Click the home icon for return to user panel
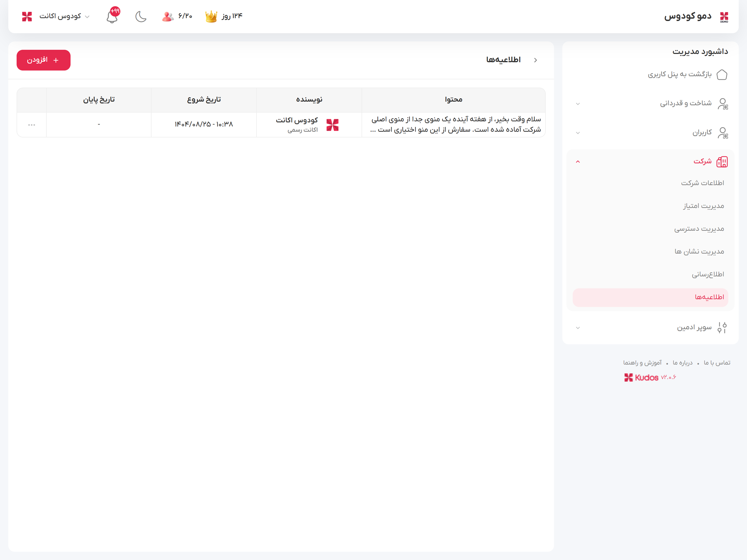Image resolution: width=747 pixels, height=560 pixels. coord(722,74)
